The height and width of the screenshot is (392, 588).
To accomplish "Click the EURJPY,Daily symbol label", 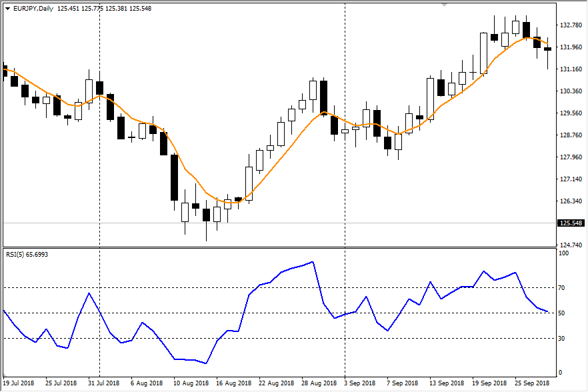I will [x=33, y=8].
